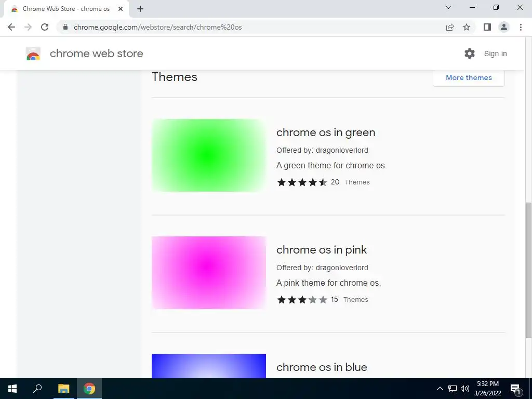The width and height of the screenshot is (532, 399).
Task: Open volume control tray icon
Action: 465,389
